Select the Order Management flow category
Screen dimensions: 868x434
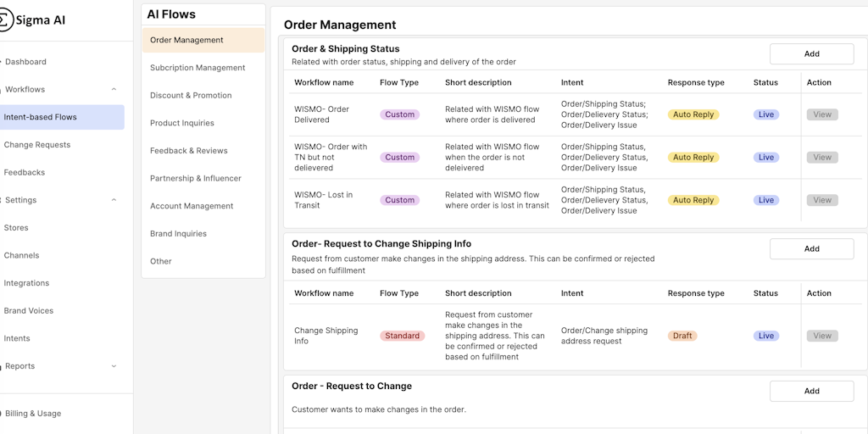click(x=203, y=40)
